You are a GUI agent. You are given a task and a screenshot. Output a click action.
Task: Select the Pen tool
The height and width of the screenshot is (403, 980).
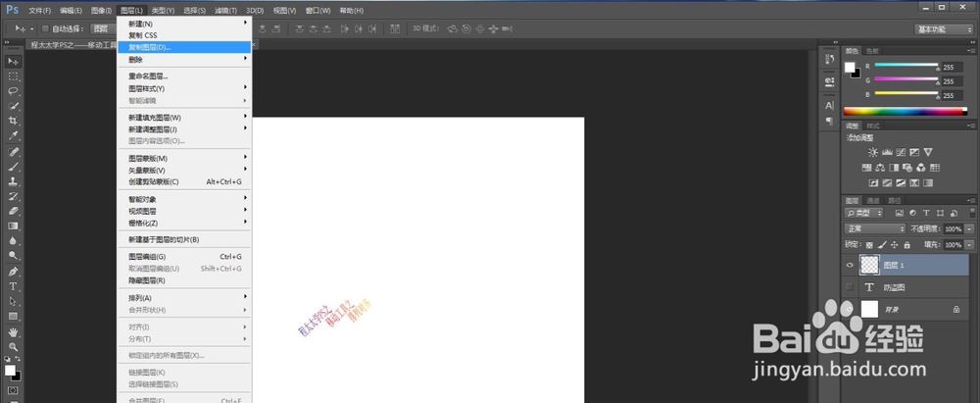point(13,272)
